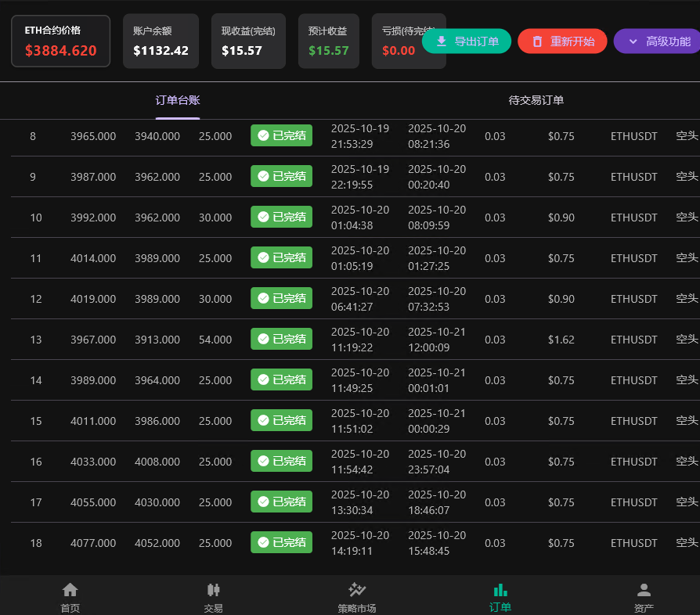Click the checkmark icon on order 10 status
Image resolution: width=700 pixels, height=615 pixels.
(263, 217)
